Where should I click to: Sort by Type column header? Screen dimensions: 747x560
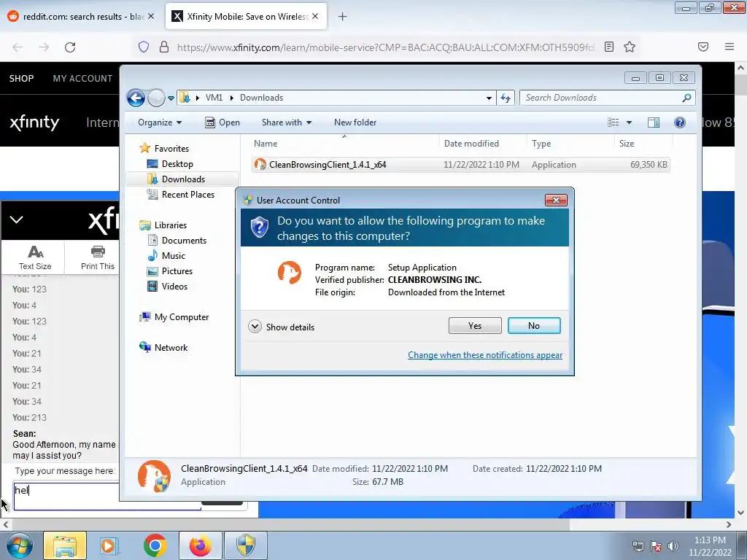541,144
